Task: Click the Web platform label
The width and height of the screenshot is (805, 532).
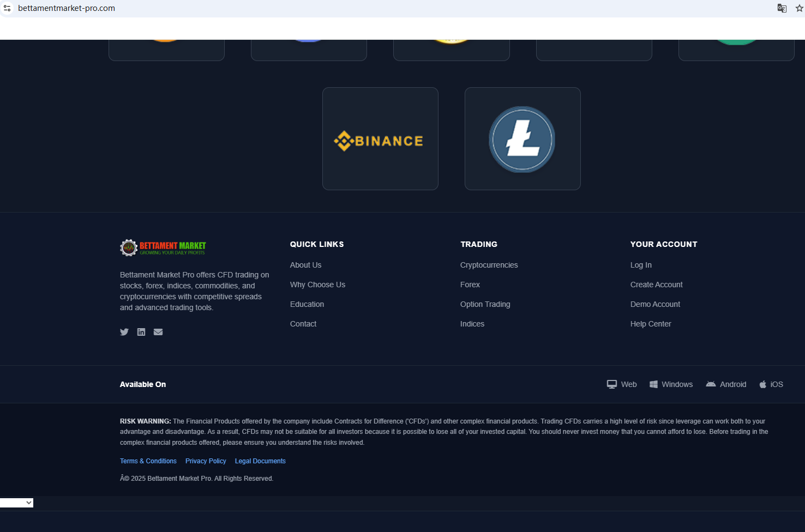Action: coord(629,384)
